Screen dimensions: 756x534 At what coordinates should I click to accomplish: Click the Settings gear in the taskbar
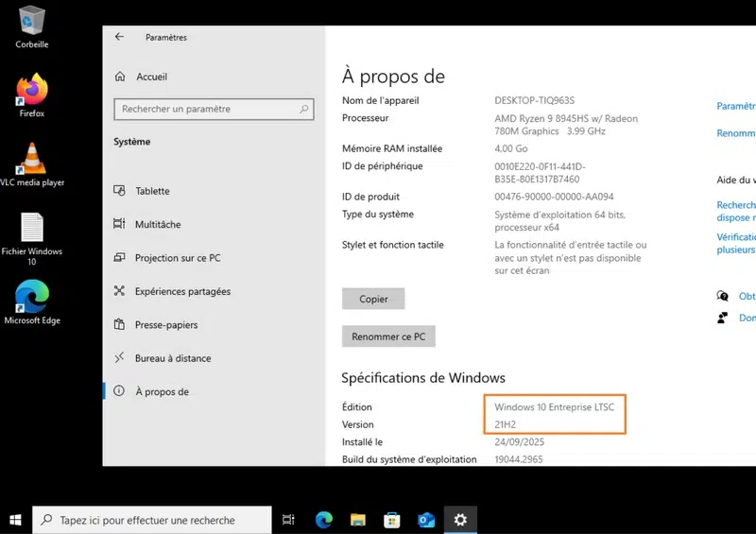tap(460, 520)
